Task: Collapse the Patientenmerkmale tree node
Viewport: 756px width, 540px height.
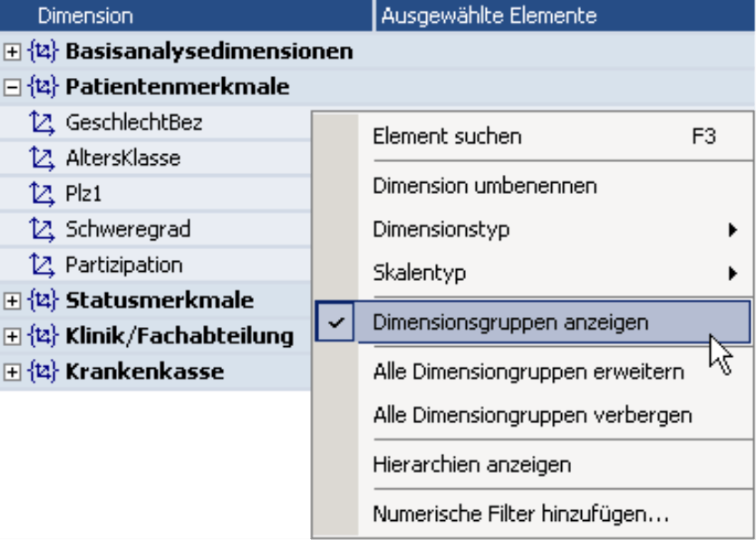Action: pyautogui.click(x=12, y=87)
